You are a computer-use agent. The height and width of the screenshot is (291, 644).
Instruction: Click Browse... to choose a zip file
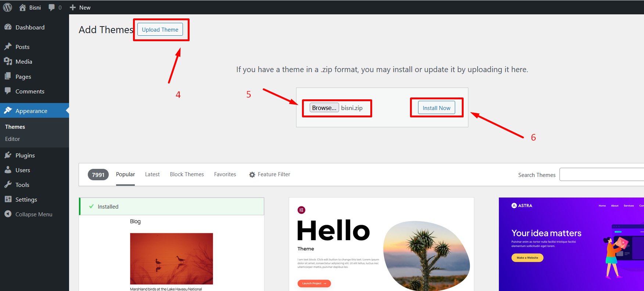point(324,108)
